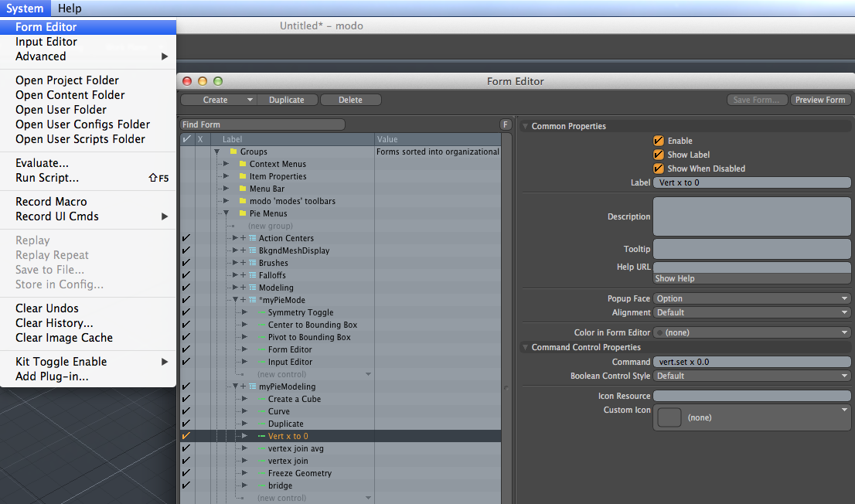Click the Menu Bar folder icon
Image resolution: width=855 pixels, height=504 pixels.
243,189
